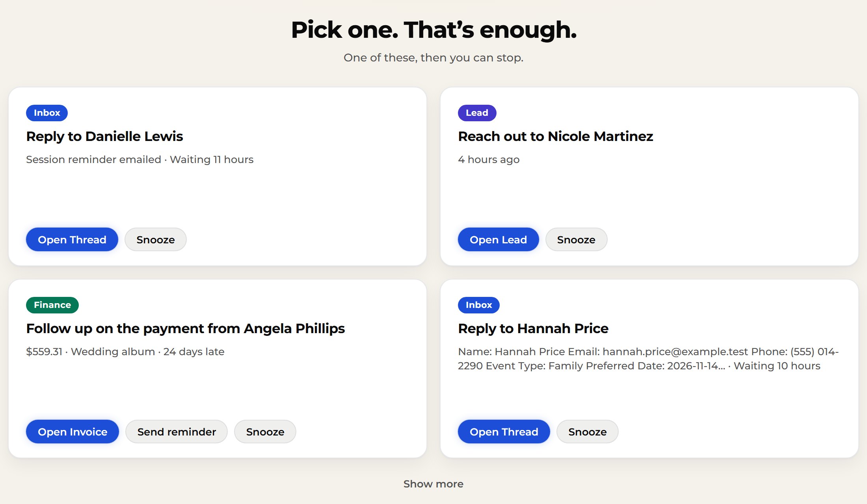
Task: Snooze the Hannah Price reply task
Action: tap(588, 432)
